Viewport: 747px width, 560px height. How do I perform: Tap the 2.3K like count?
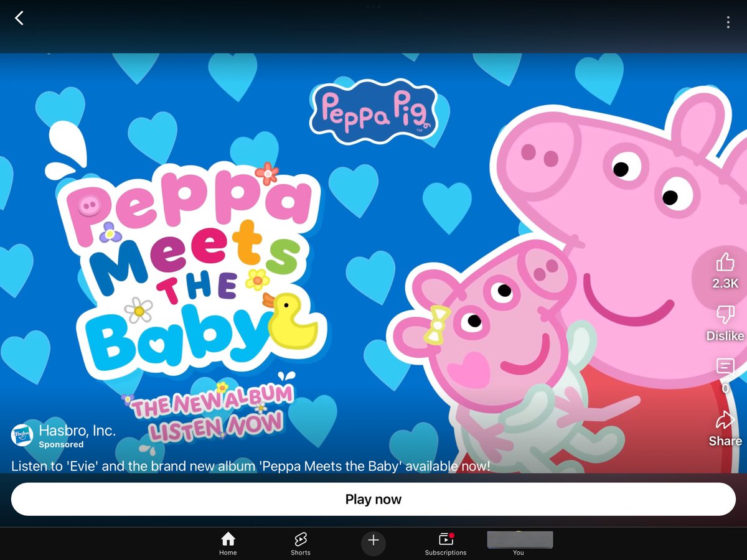(x=725, y=283)
